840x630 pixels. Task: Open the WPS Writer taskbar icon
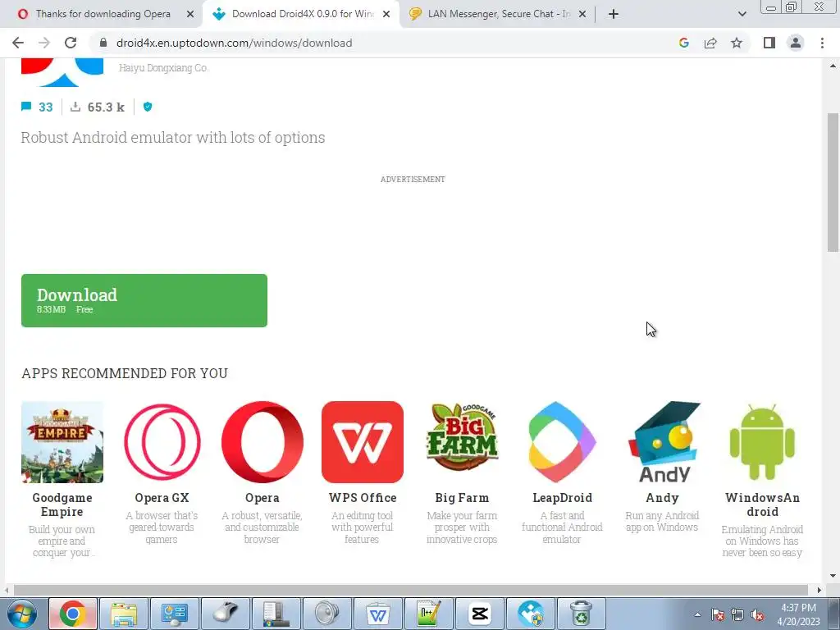(x=377, y=614)
